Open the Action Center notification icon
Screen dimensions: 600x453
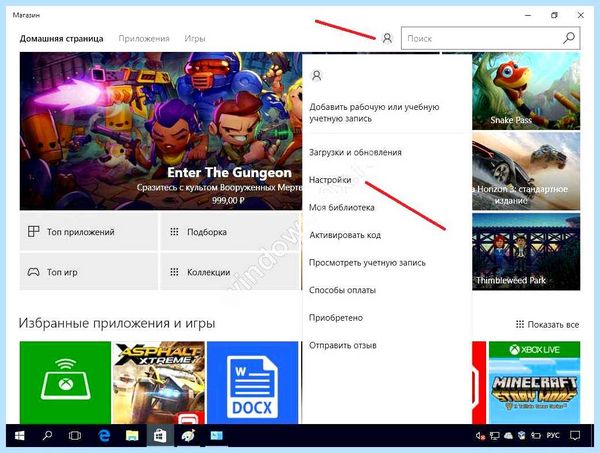[x=575, y=435]
